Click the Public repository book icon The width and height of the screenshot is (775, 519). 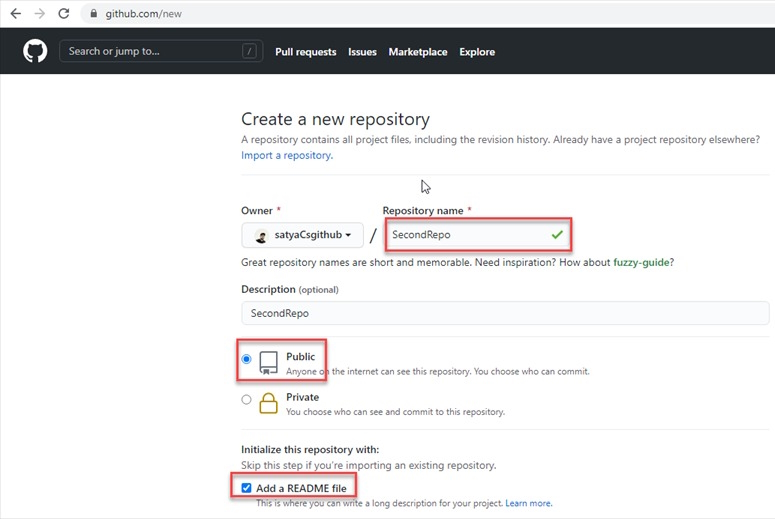coord(268,363)
